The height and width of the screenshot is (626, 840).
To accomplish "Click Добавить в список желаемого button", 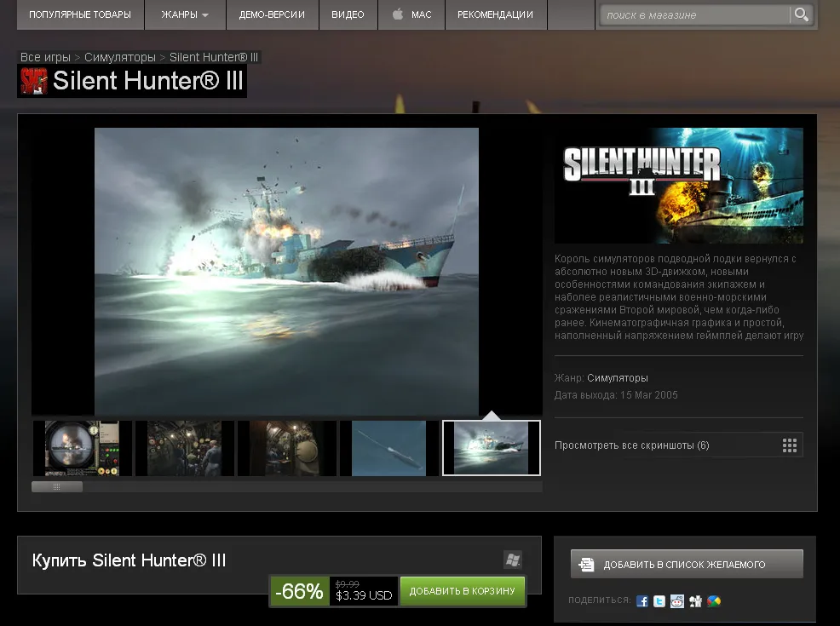I will tap(687, 565).
